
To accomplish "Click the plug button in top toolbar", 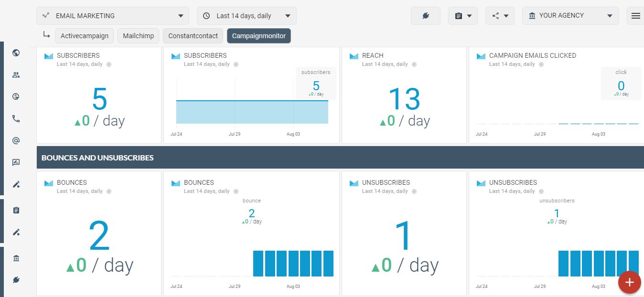I will (x=426, y=16).
